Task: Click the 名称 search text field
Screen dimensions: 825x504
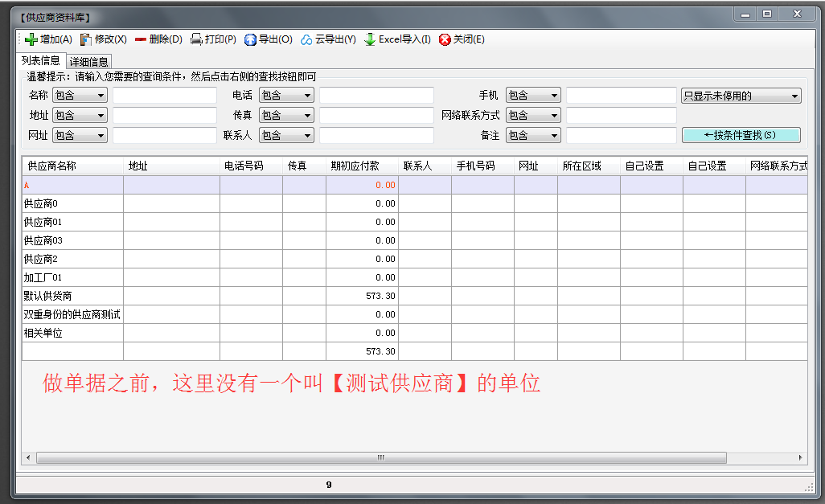Action: click(165, 96)
